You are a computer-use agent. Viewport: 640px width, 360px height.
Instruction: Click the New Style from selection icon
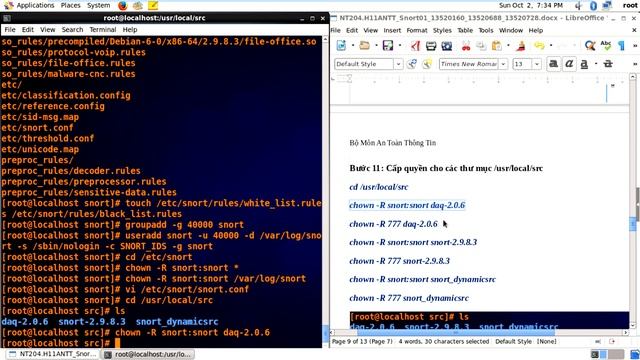(427, 64)
